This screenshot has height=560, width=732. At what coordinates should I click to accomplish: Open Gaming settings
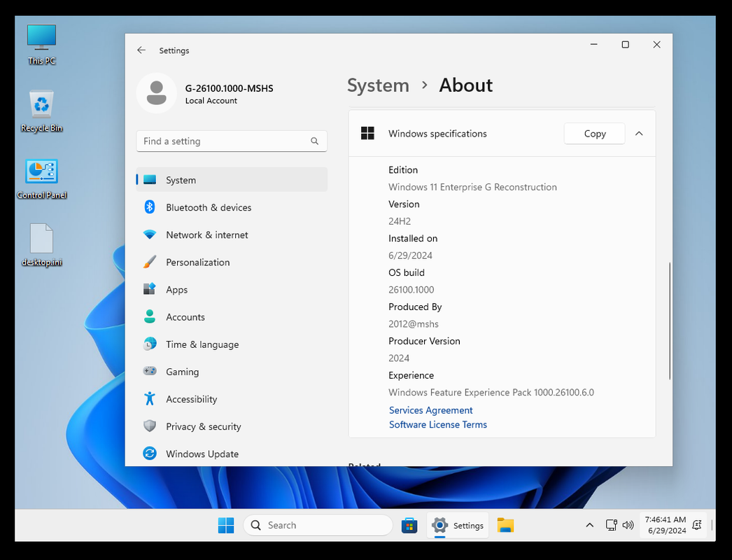tap(232, 372)
